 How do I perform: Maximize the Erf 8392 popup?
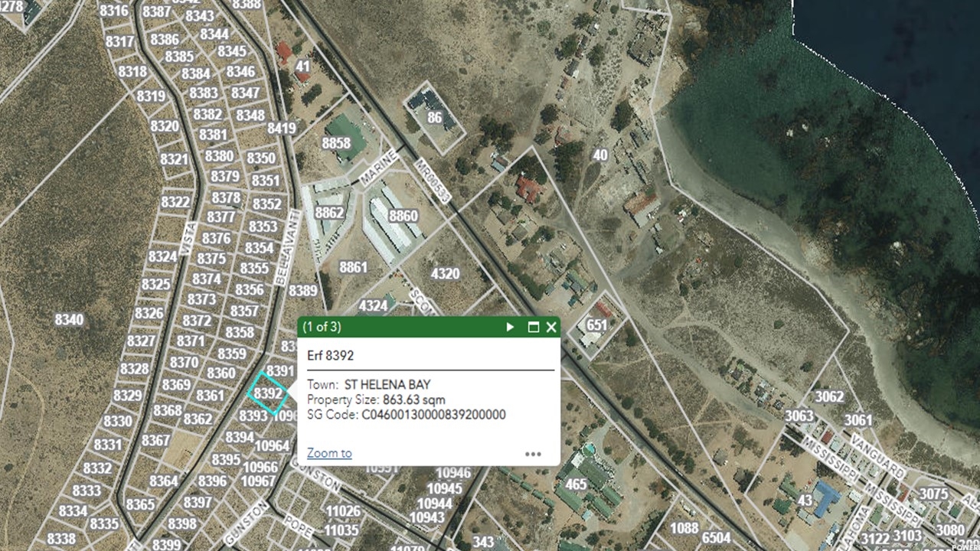[x=534, y=328]
